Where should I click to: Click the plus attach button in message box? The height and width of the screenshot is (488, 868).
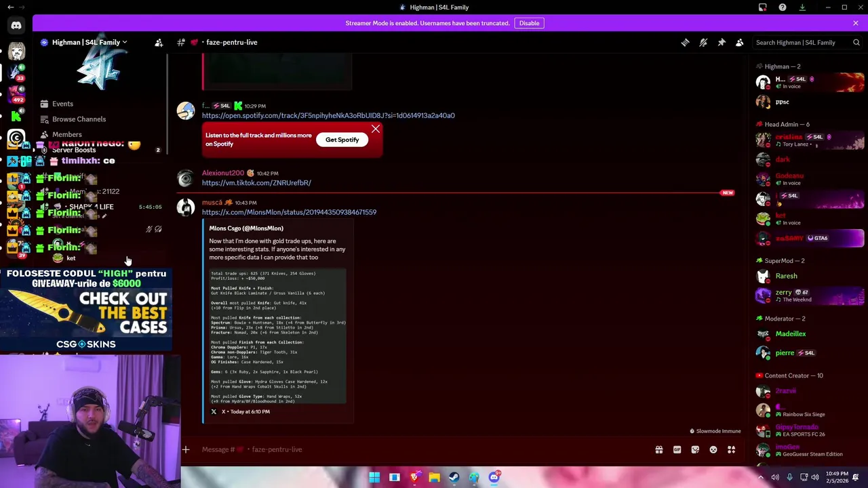186,449
